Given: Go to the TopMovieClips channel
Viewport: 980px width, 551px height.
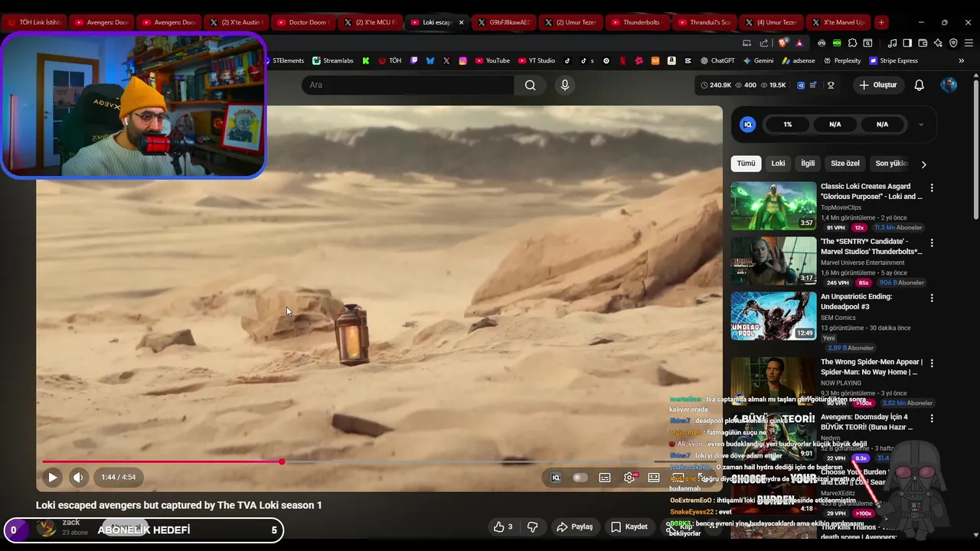Looking at the screenshot, I should 841,207.
